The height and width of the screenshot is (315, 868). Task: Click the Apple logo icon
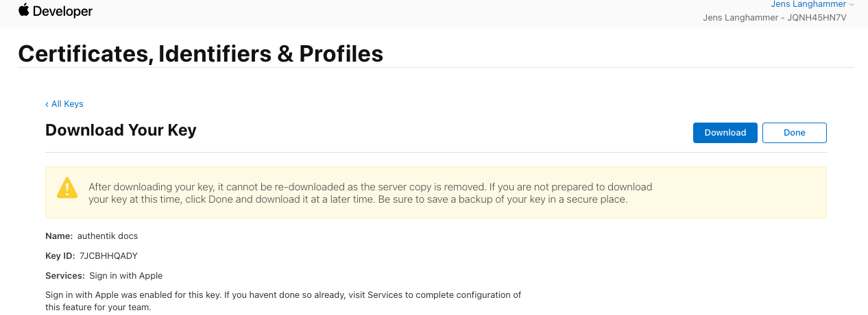(x=24, y=10)
